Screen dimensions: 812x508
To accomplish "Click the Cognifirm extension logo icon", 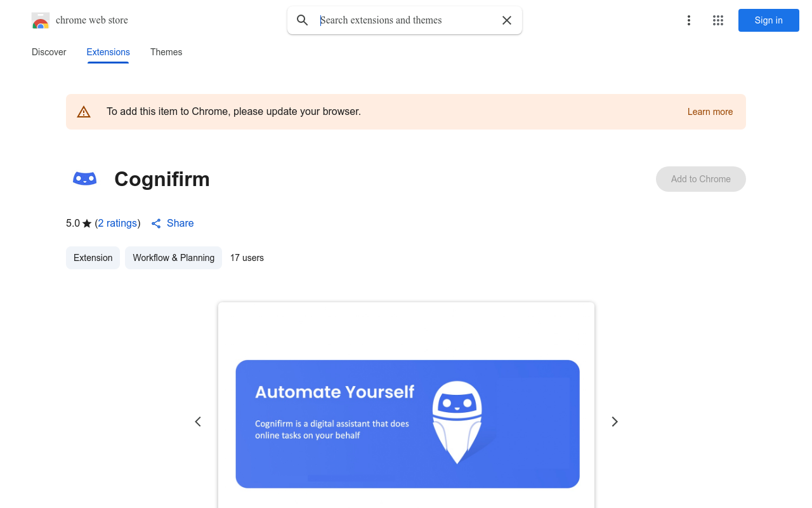I will click(85, 179).
